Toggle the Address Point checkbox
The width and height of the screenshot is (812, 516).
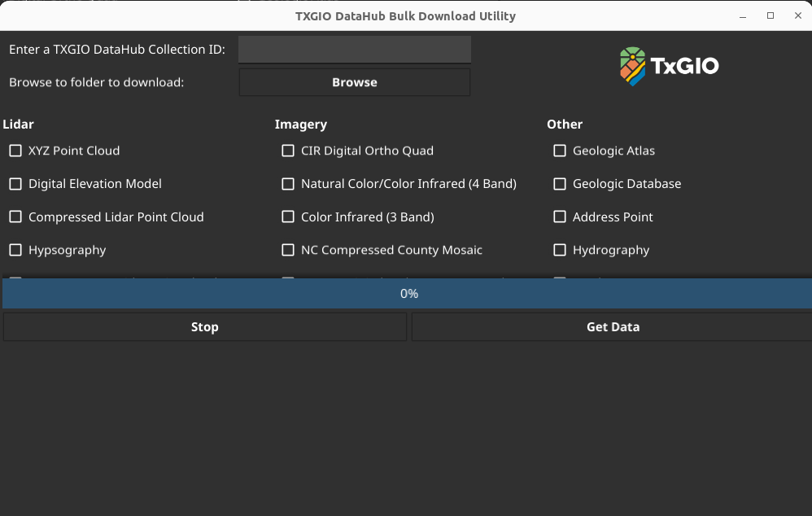coord(560,217)
